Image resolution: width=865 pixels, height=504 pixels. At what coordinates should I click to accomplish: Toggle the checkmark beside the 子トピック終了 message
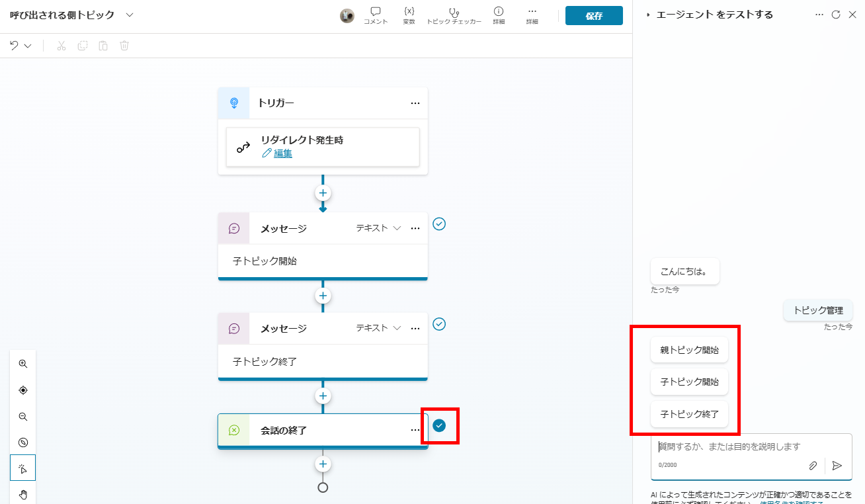438,324
